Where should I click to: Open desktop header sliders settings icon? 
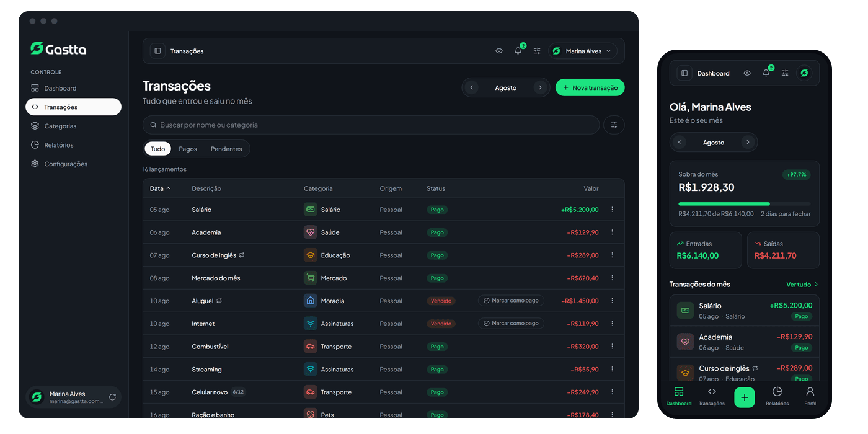point(537,51)
